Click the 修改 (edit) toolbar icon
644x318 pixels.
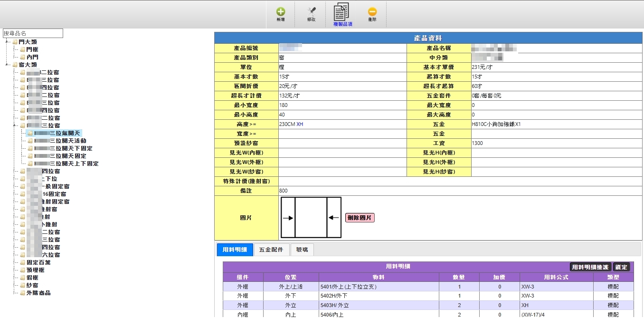pos(312,12)
